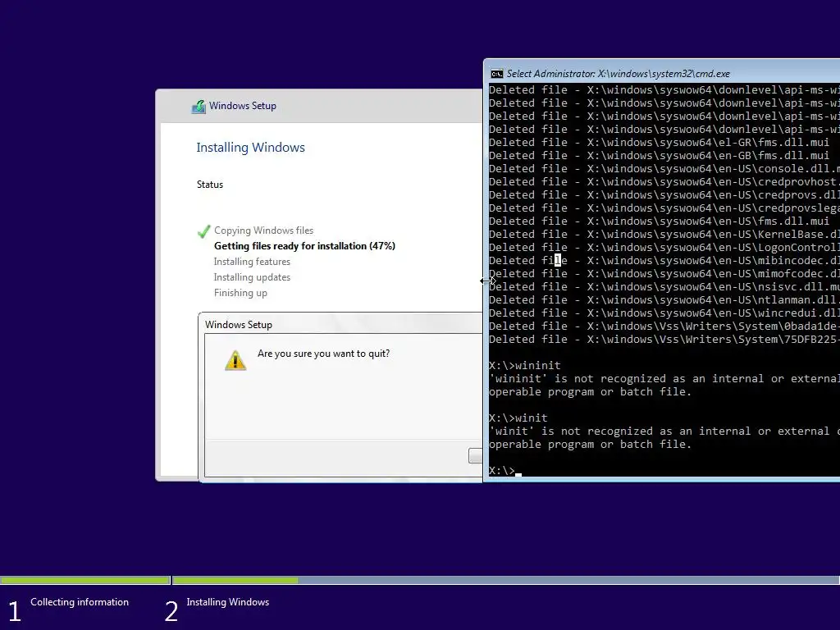Click the 'Collecting information' step label
Image resolution: width=840 pixels, height=630 pixels.
click(80, 602)
